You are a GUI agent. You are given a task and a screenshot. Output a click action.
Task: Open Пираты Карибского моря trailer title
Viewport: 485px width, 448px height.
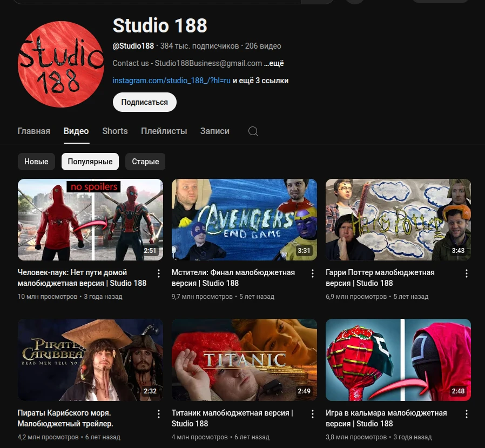click(65, 418)
